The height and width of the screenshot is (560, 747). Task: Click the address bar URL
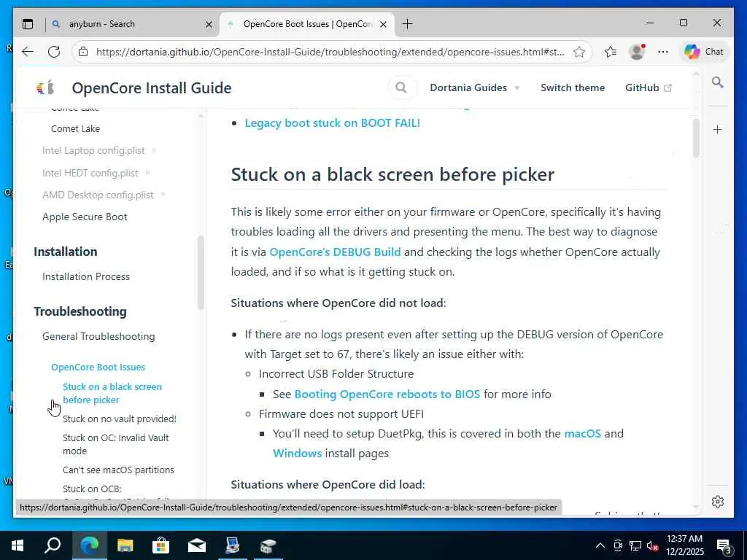(330, 52)
